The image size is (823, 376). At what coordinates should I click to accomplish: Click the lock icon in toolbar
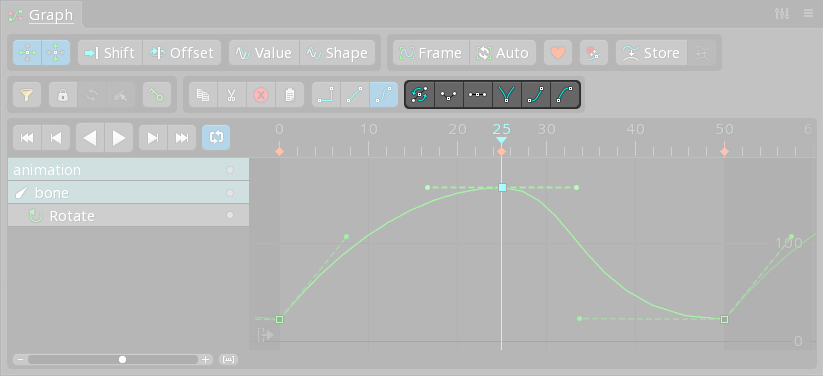tap(63, 95)
